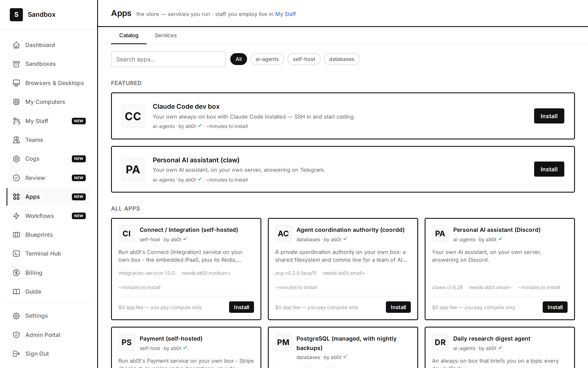Click the NEW badge beside My Staff
588x368 pixels.
pos(79,121)
